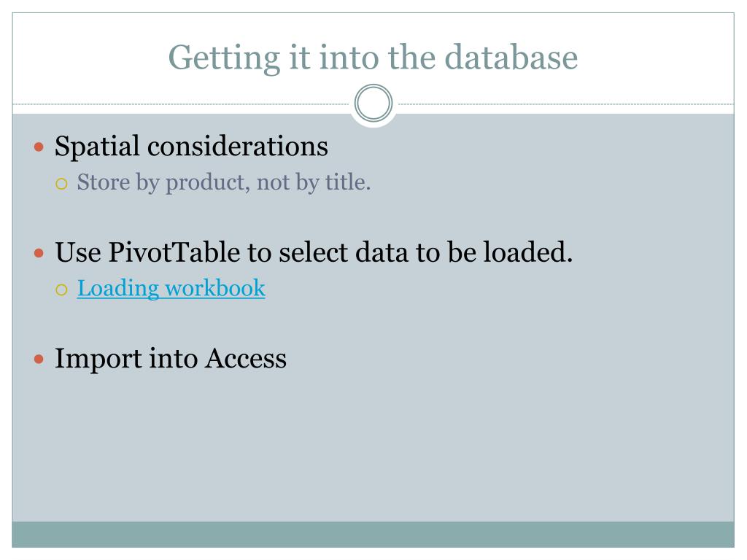Image resolution: width=747 pixels, height=560 pixels.
Task: Click the hollow bullet before 'Store by product'
Action: point(61,184)
